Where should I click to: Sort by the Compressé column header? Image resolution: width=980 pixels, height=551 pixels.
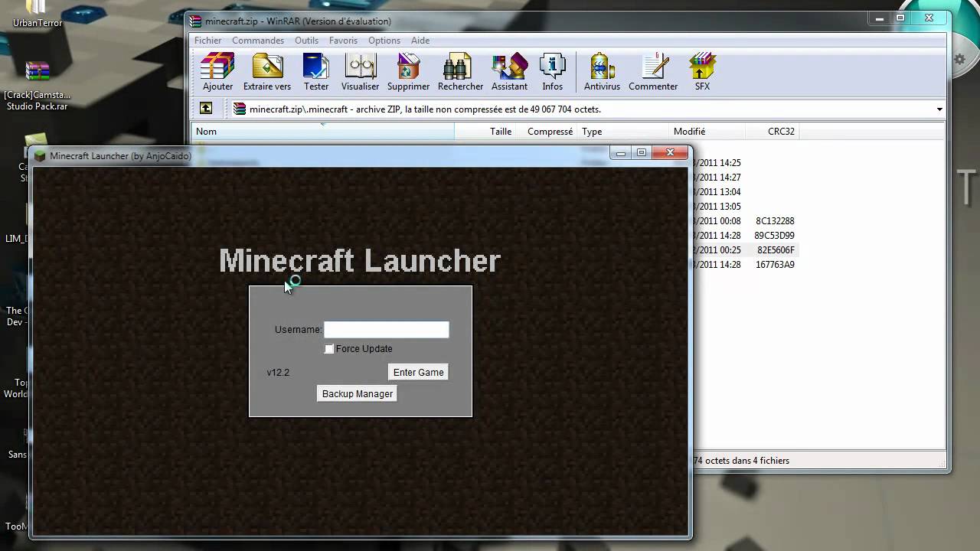tap(547, 132)
